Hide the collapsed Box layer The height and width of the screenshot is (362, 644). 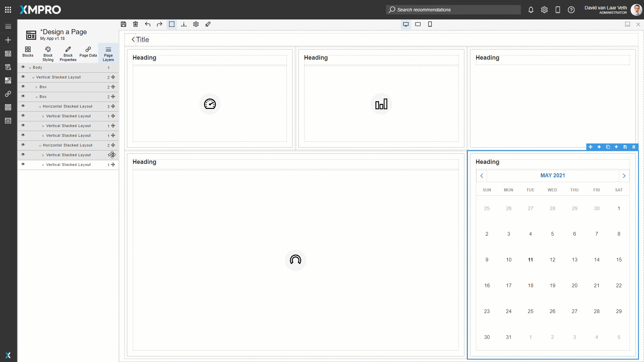click(x=23, y=86)
